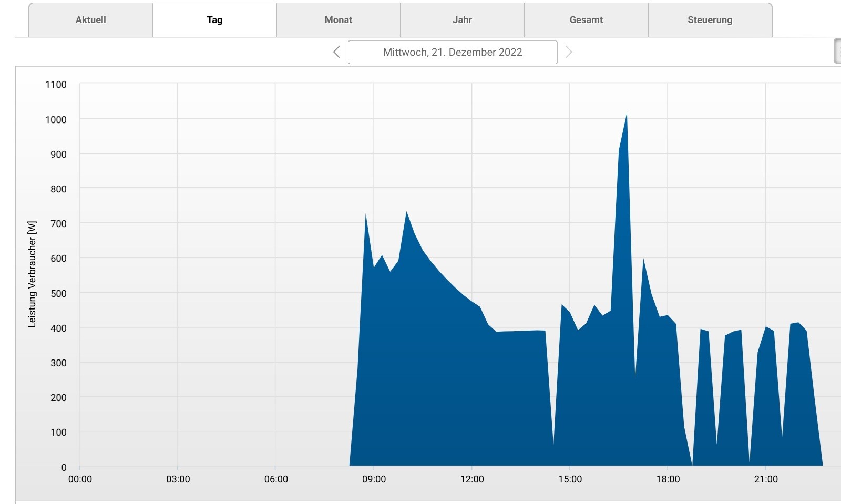This screenshot has height=504, width=841.
Task: Click the 1000 value on the power axis
Action: point(56,119)
